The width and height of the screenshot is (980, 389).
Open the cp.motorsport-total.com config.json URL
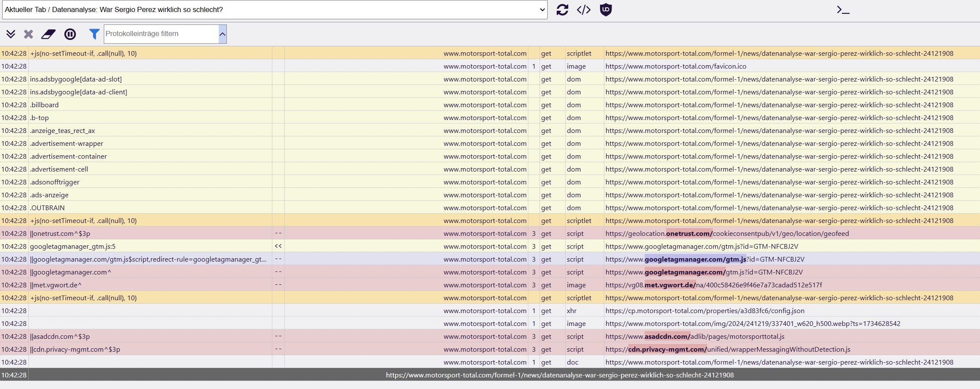point(705,311)
